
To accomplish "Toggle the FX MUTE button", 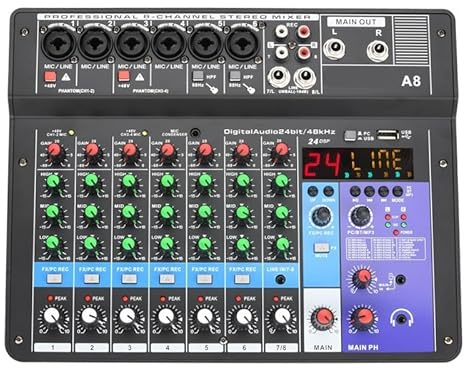I will [x=322, y=248].
